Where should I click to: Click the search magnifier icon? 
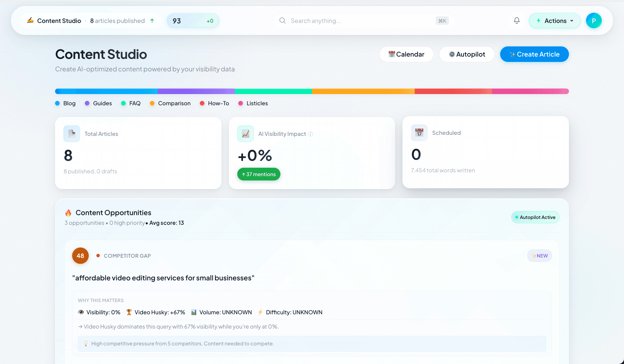282,21
